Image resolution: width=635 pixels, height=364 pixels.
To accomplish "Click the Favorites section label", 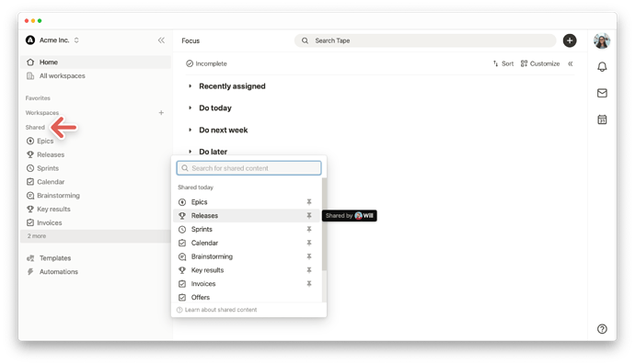I will coord(38,98).
